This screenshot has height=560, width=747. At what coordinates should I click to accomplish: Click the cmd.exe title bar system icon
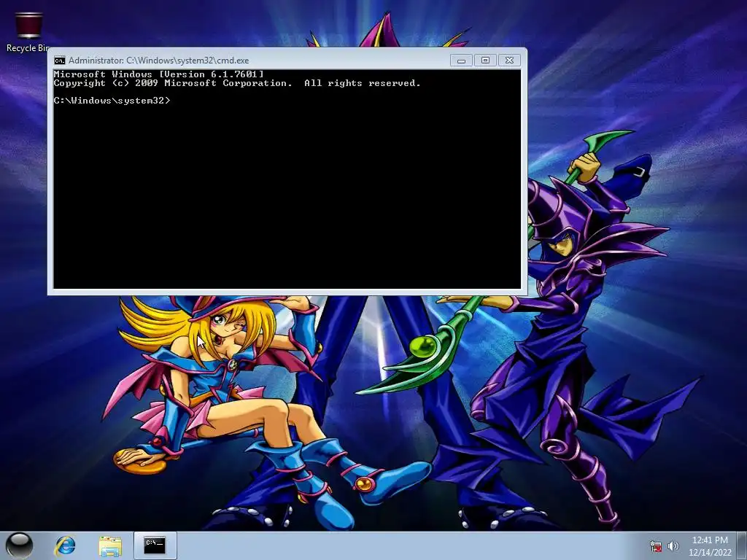coord(60,61)
